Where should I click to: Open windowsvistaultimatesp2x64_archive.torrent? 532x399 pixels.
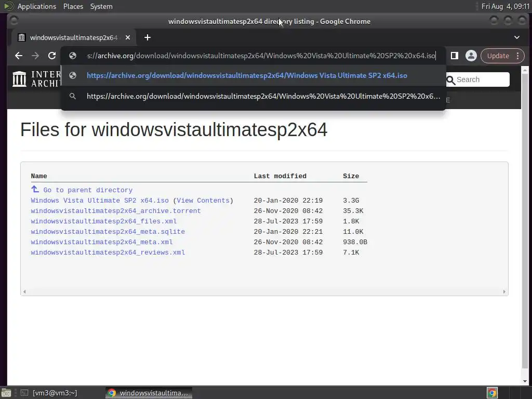(116, 211)
